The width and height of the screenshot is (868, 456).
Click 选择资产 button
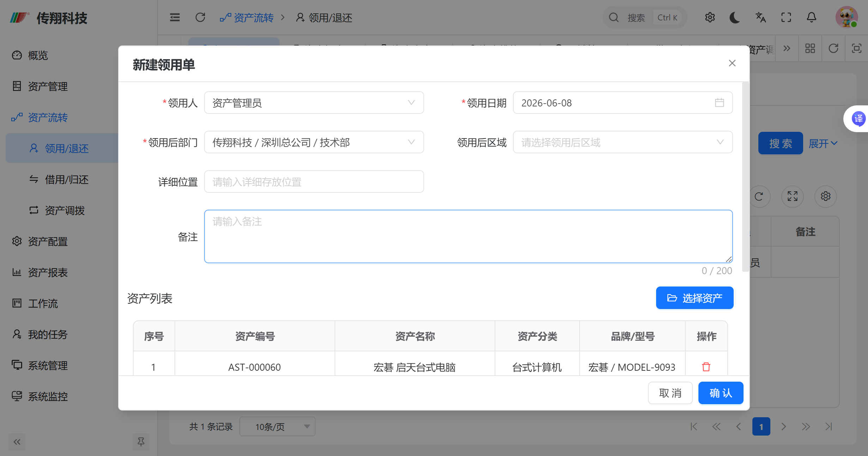tap(695, 298)
